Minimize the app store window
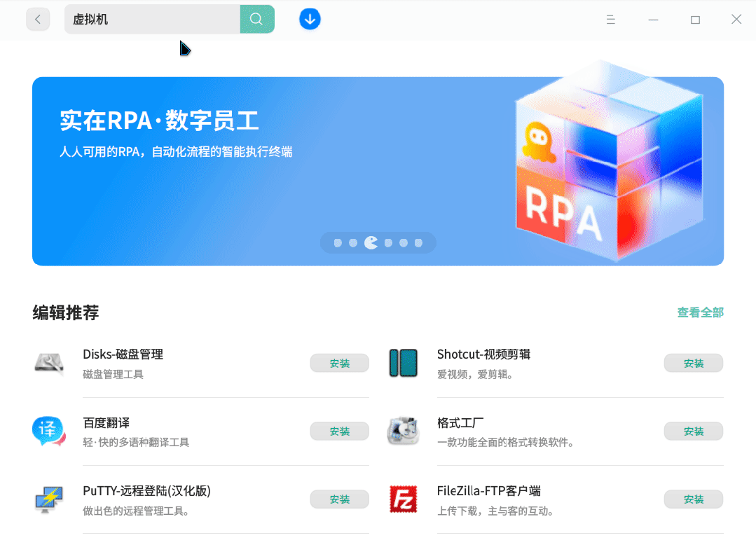Viewport: 756px width, 545px height. click(x=653, y=20)
